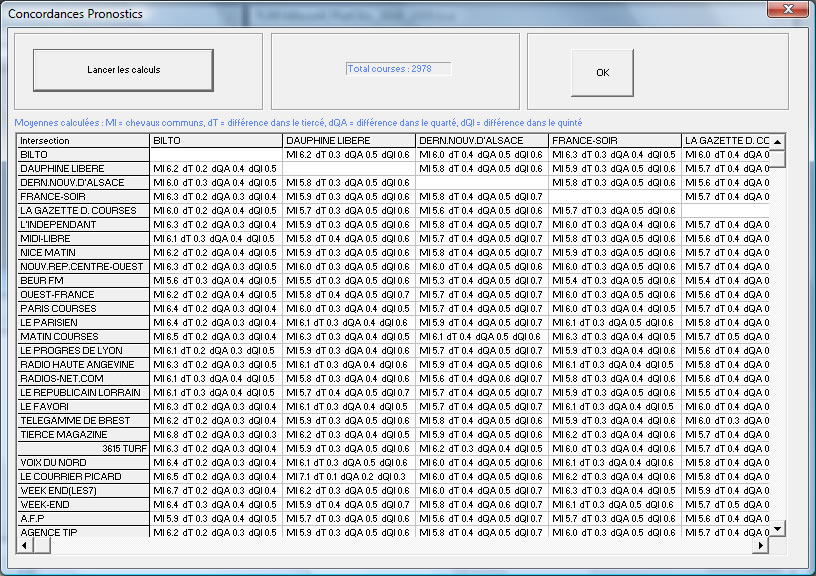This screenshot has height=576, width=816.
Task: Click the horizontal scrollbar left arrow
Action: click(24, 545)
